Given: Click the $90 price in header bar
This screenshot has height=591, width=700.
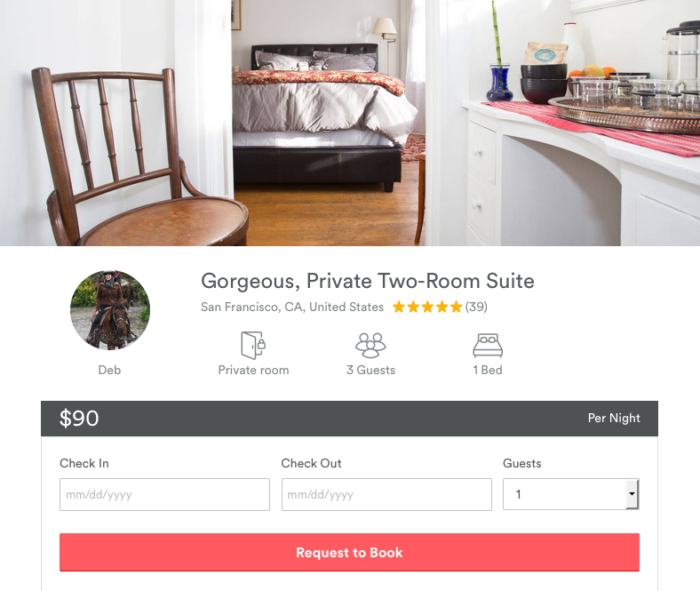Looking at the screenshot, I should click(79, 418).
